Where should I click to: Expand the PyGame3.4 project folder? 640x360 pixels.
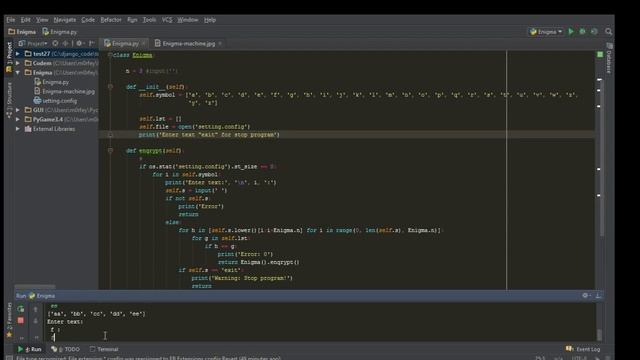click(18, 120)
